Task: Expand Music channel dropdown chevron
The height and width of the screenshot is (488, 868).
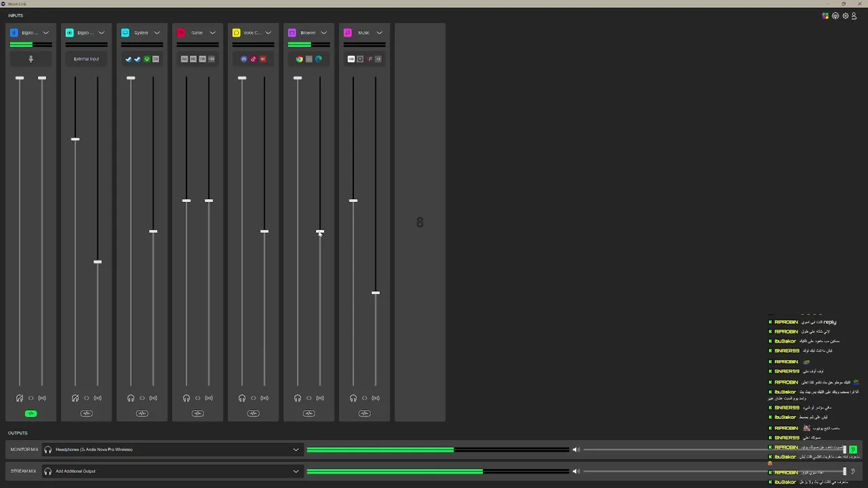Action: click(379, 33)
